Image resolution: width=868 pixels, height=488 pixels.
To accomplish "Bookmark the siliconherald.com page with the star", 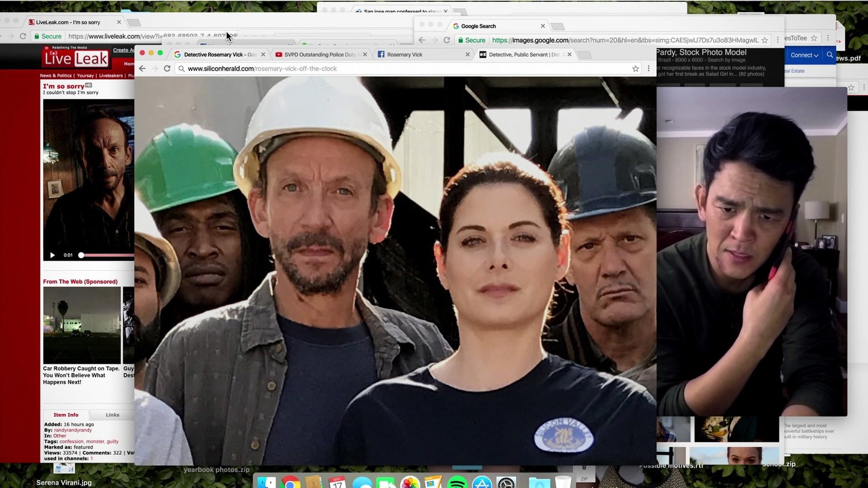I will pos(635,68).
